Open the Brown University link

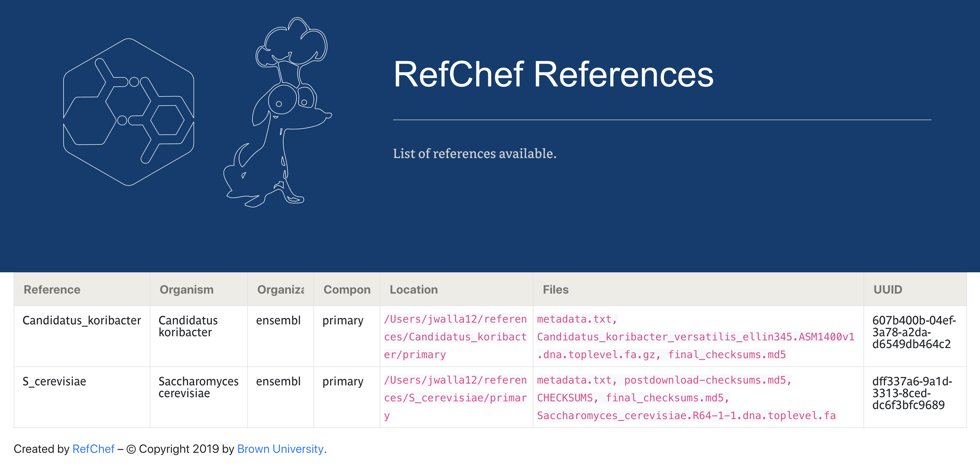pyautogui.click(x=280, y=449)
